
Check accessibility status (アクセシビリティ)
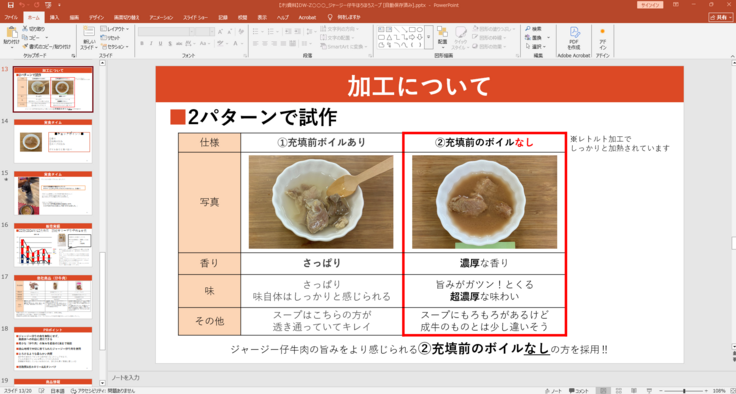[x=102, y=391]
